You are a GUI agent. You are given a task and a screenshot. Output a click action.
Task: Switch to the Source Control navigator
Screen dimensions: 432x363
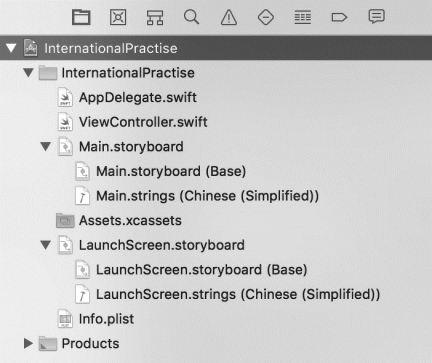(118, 17)
